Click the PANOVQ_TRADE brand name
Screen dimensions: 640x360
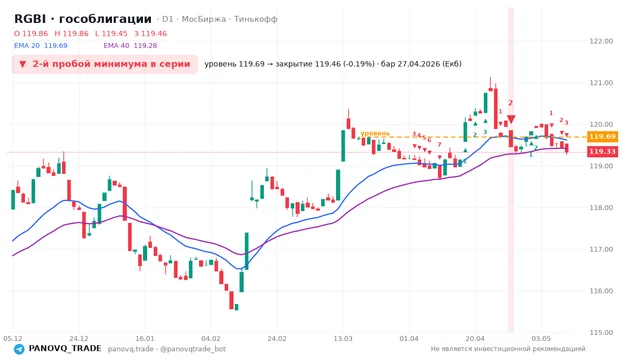[65, 349]
